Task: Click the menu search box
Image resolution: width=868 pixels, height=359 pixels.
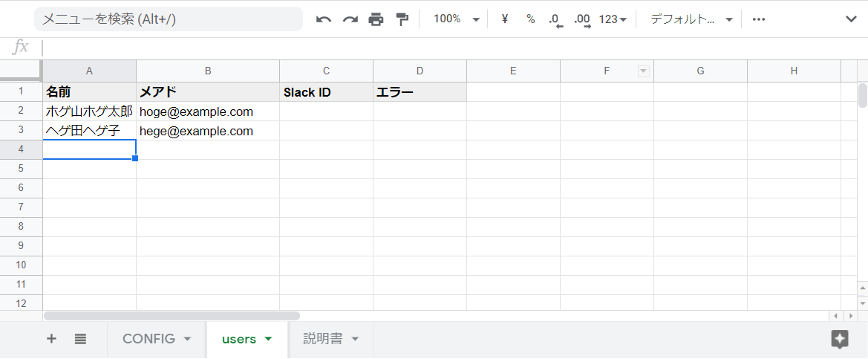Action: [169, 19]
